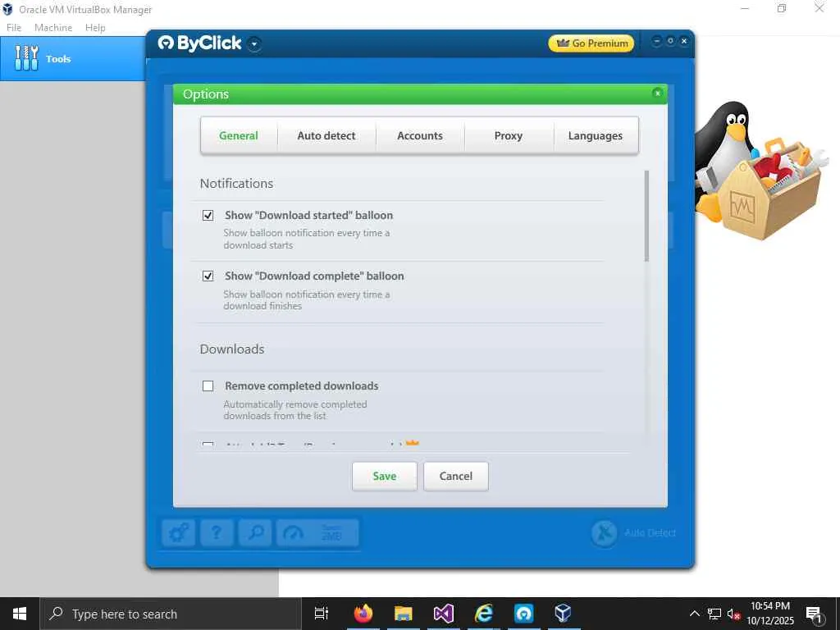
Task: Click the ByClick logo
Action: point(199,43)
